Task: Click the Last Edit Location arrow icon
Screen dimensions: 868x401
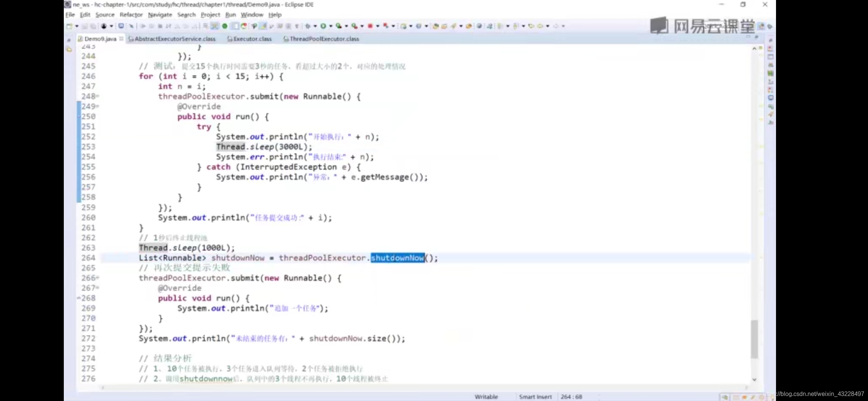Action: click(x=531, y=26)
